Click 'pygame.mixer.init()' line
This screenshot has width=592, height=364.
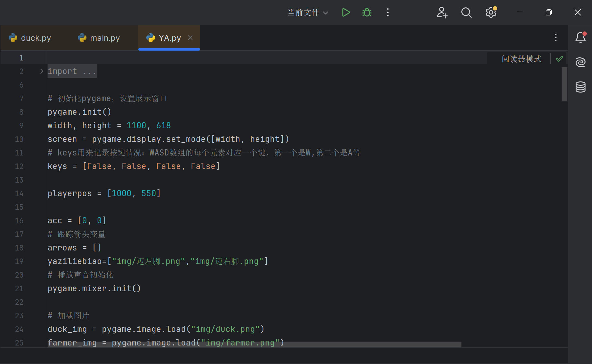[94, 288]
